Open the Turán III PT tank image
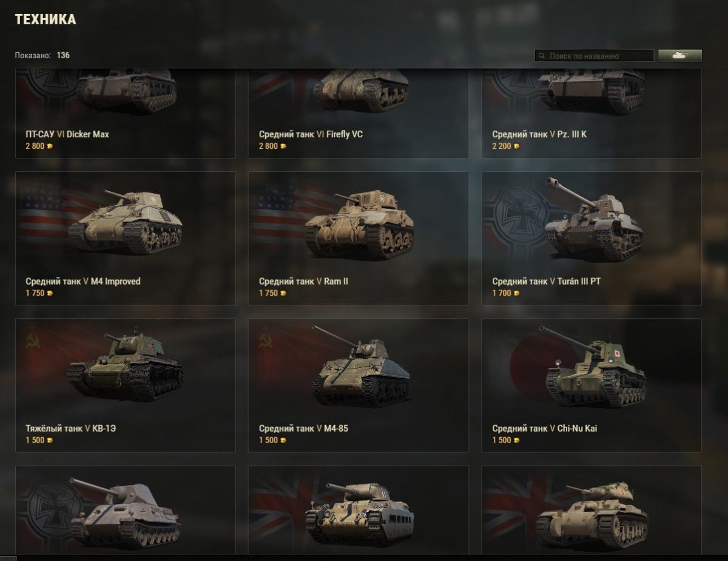Viewport: 728px width, 561px height. (593, 219)
